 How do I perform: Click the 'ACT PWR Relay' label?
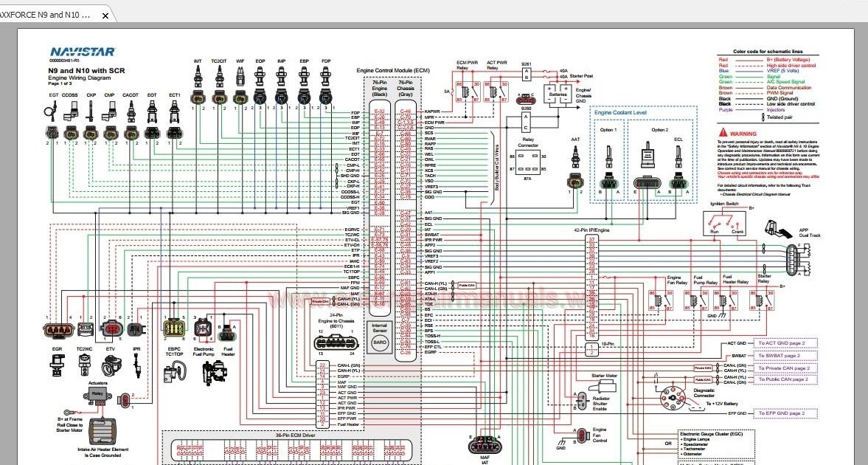coord(496,66)
